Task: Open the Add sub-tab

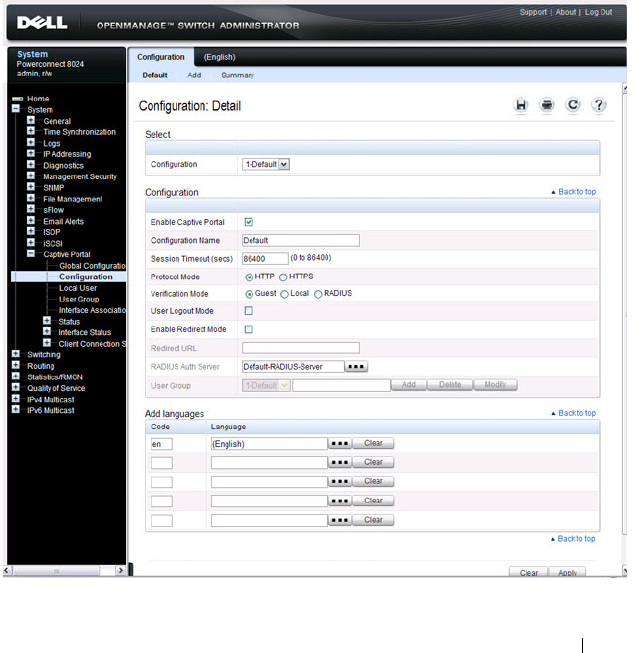Action: (x=194, y=75)
